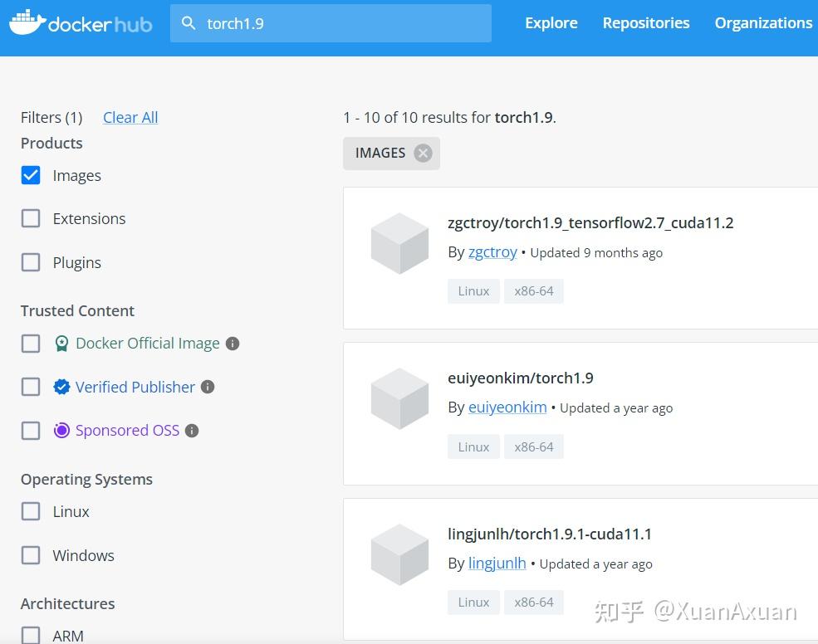This screenshot has width=818, height=644.
Task: Uncheck the Images products checkbox
Action: pos(31,175)
